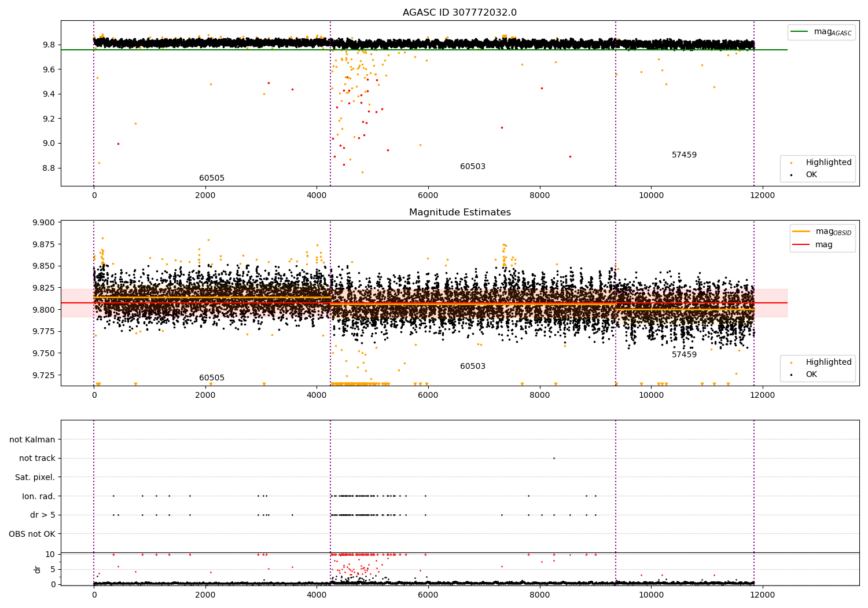Click 'OK' in the top plot legend

(x=811, y=175)
